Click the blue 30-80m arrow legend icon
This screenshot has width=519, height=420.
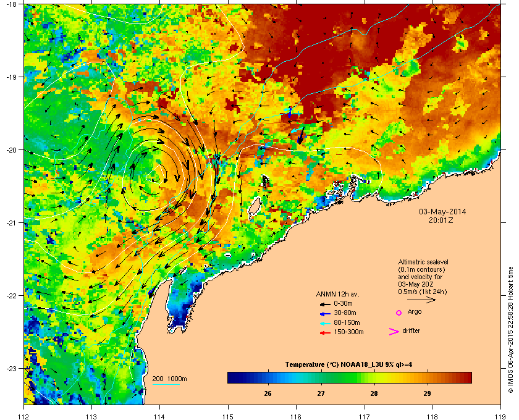click(325, 313)
